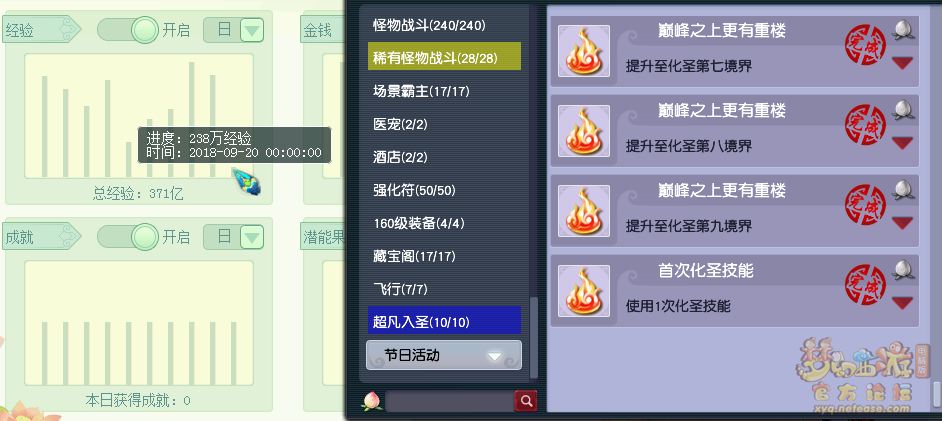Click the 完成 stamp on 提升至化圣第八境界
The image size is (942, 421).
pyautogui.click(x=865, y=126)
